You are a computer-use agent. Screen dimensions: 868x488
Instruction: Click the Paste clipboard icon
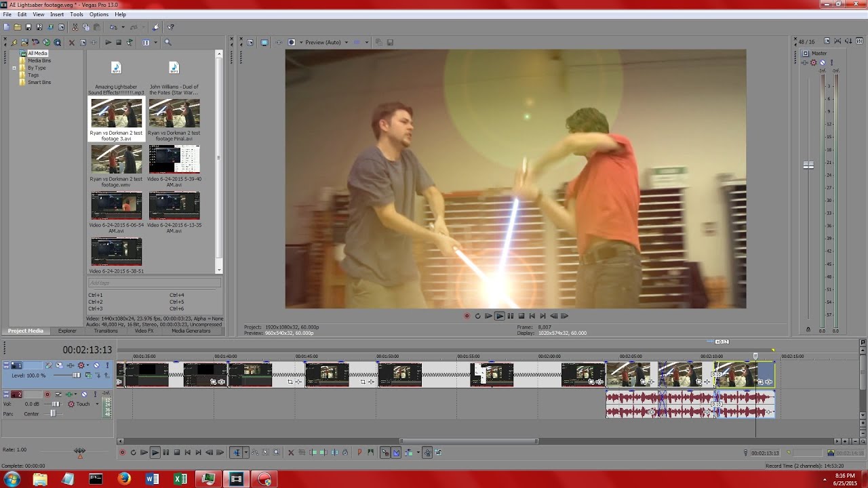pyautogui.click(x=97, y=27)
